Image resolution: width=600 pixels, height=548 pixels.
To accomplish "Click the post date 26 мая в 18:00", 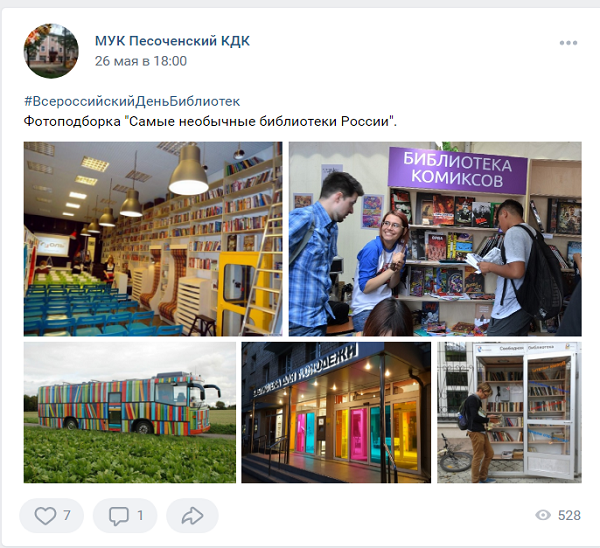I will click(141, 61).
